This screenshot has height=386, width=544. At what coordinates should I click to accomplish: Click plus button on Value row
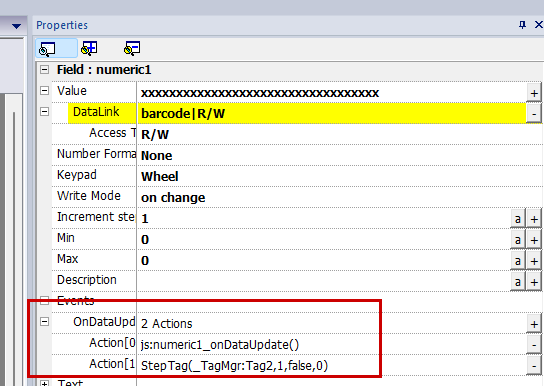(534, 93)
